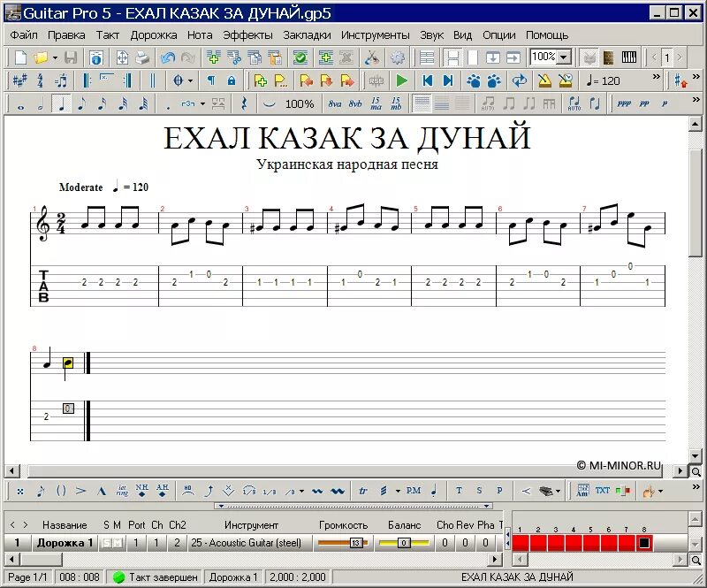
Task: Apply the 8vb octave marking
Action: coord(355,104)
